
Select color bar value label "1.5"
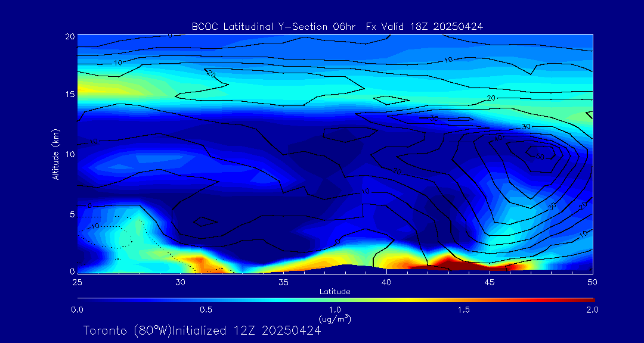coord(464,310)
